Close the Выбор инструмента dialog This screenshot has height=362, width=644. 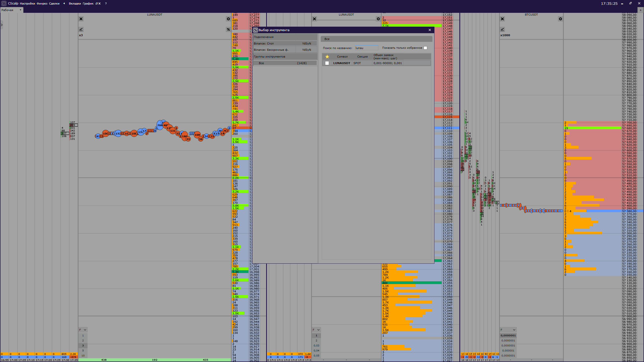(430, 30)
